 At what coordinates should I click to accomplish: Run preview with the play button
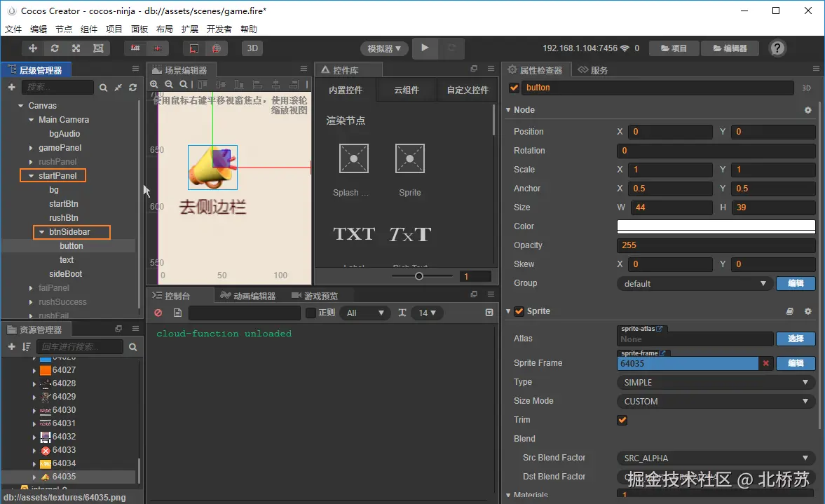tap(425, 48)
